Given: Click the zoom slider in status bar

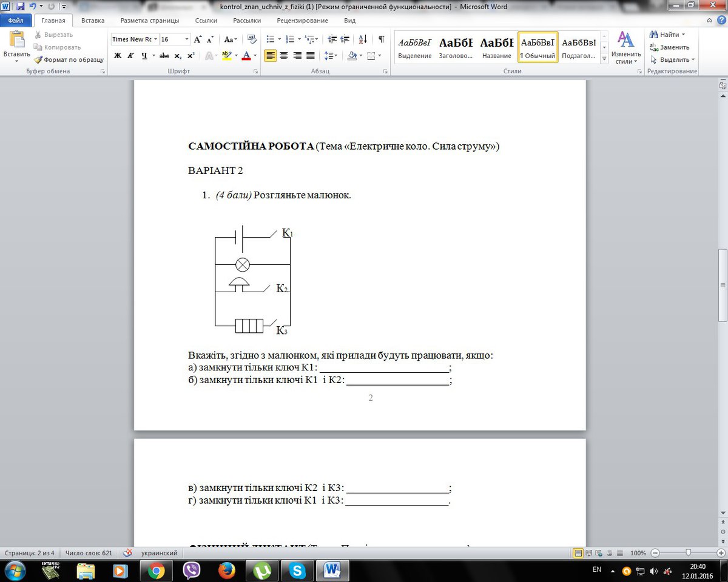Looking at the screenshot, I should coord(688,553).
